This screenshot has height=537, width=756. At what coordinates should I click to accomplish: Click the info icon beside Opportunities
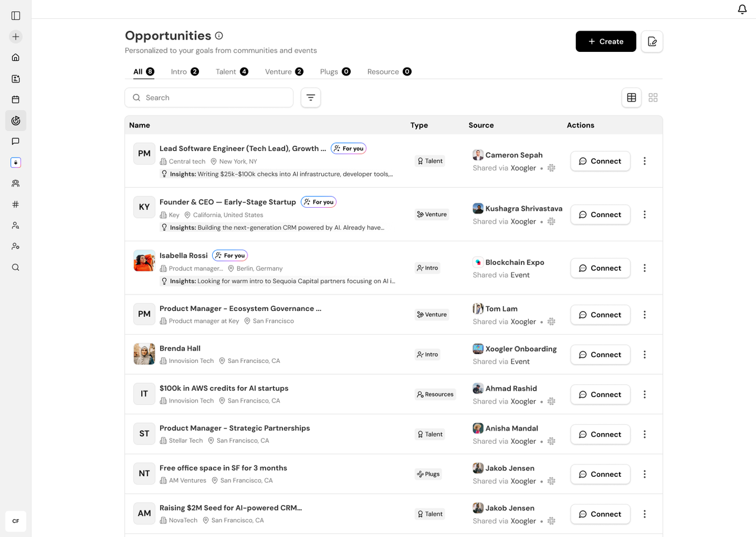coord(219,36)
